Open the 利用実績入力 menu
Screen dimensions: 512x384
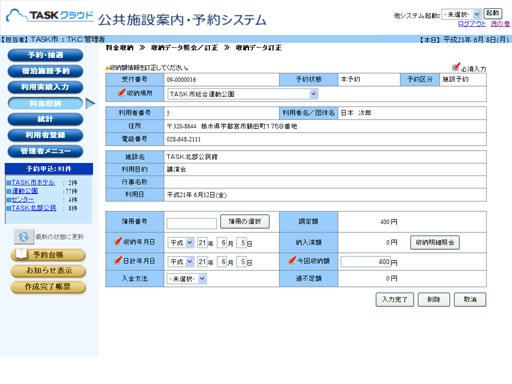pos(45,87)
